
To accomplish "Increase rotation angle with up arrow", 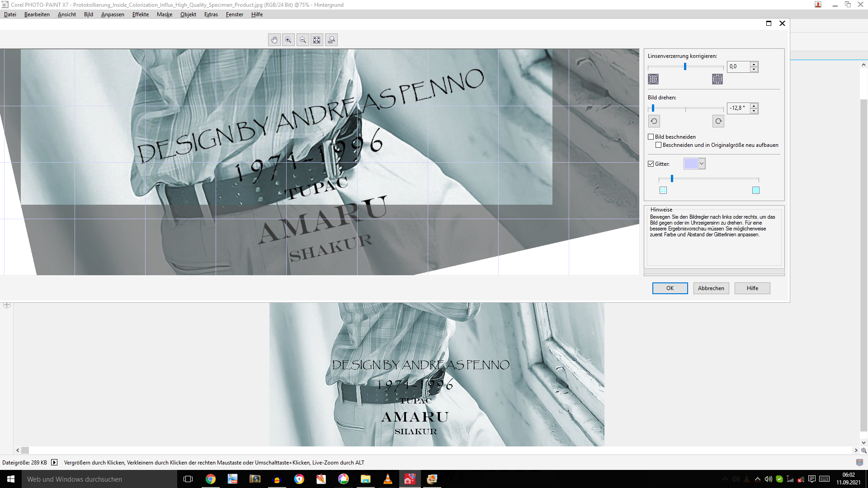I will [754, 106].
